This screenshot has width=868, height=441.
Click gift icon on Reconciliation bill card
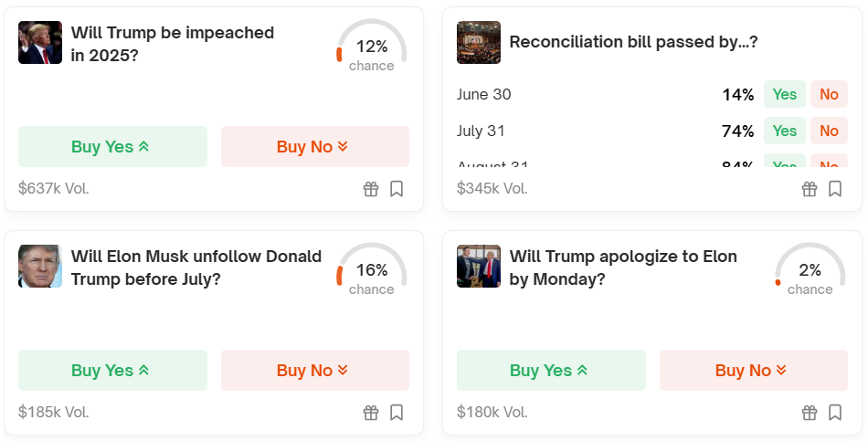tap(810, 189)
